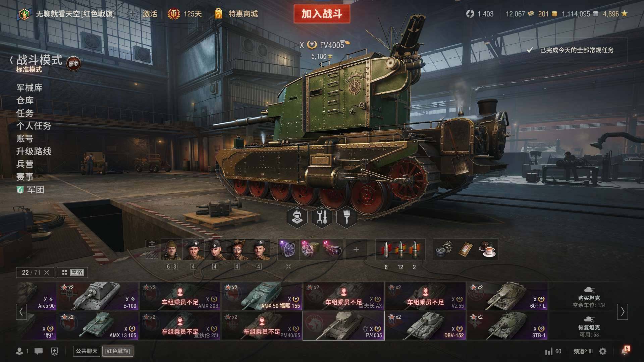
Task: Toggle the 公共聊天 chat channel
Action: point(87,351)
